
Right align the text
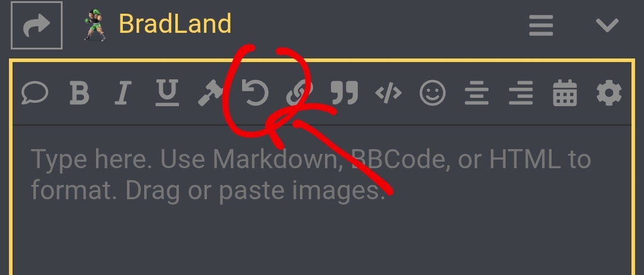[521, 92]
